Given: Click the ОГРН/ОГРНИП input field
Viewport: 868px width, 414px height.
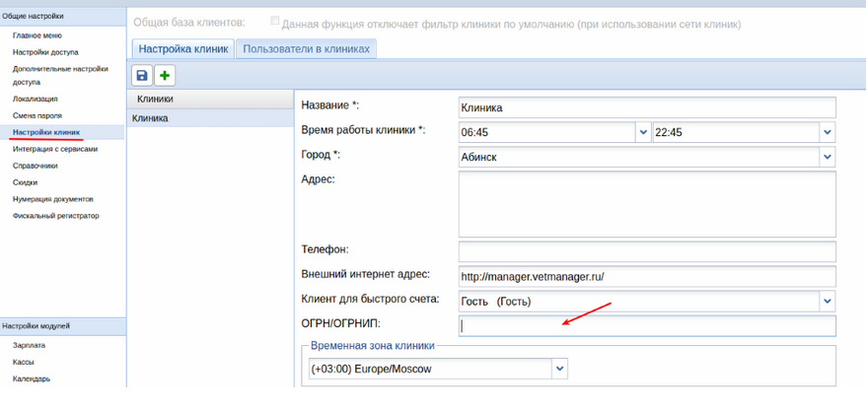Looking at the screenshot, I should coord(646,325).
